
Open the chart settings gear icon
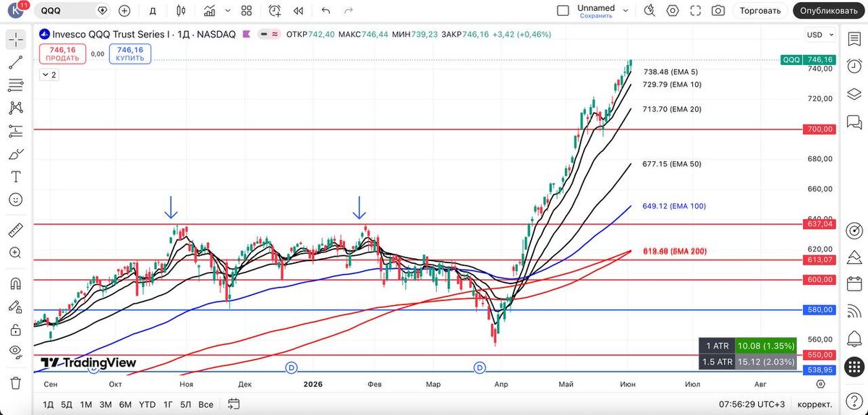[673, 11]
